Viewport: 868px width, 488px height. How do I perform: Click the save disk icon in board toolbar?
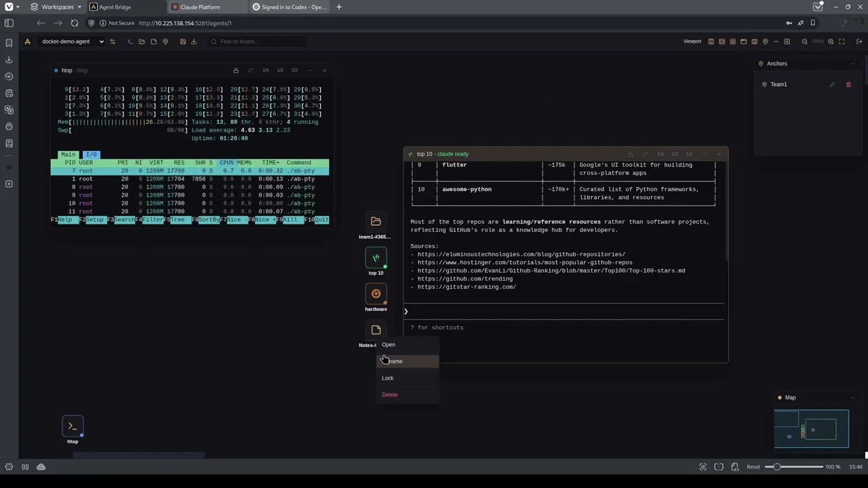pyautogui.click(x=183, y=41)
